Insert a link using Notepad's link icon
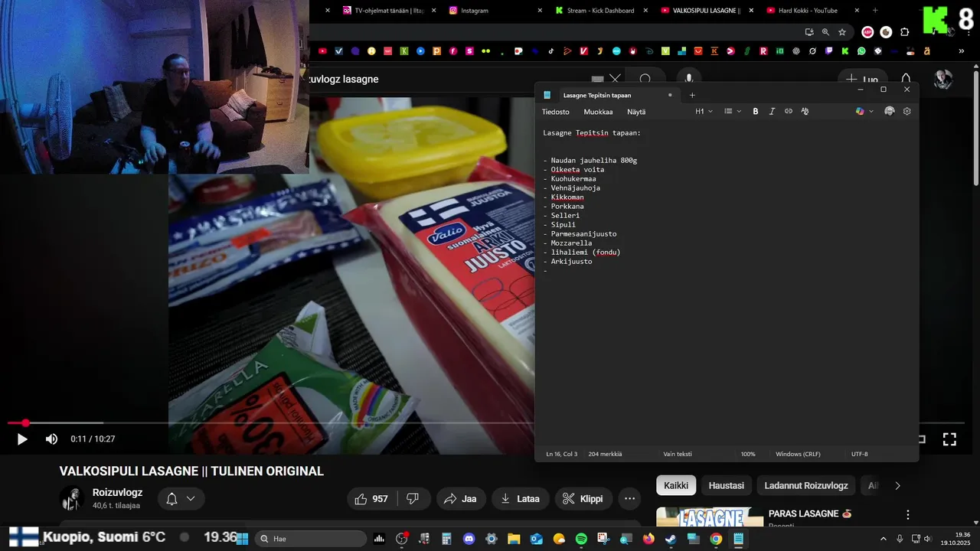The width and height of the screenshot is (980, 551). pyautogui.click(x=789, y=112)
